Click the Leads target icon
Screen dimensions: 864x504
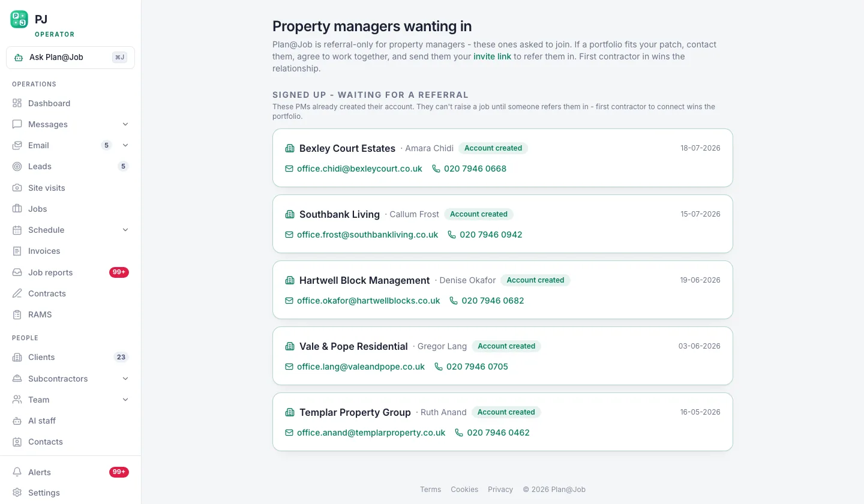pyautogui.click(x=17, y=166)
